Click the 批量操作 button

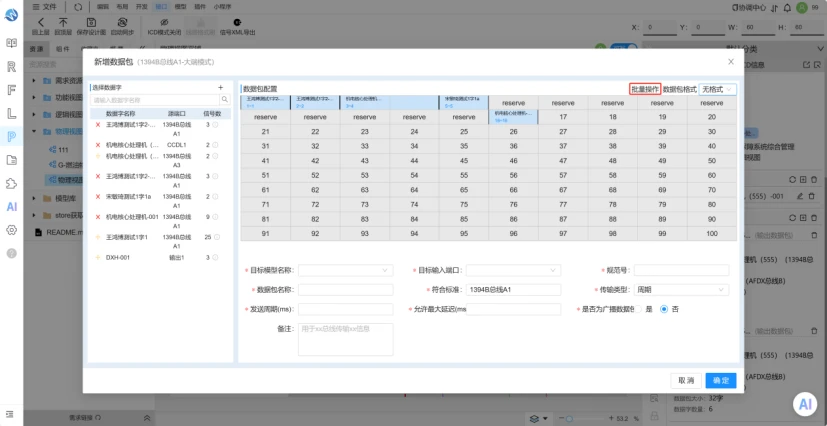pyautogui.click(x=645, y=90)
